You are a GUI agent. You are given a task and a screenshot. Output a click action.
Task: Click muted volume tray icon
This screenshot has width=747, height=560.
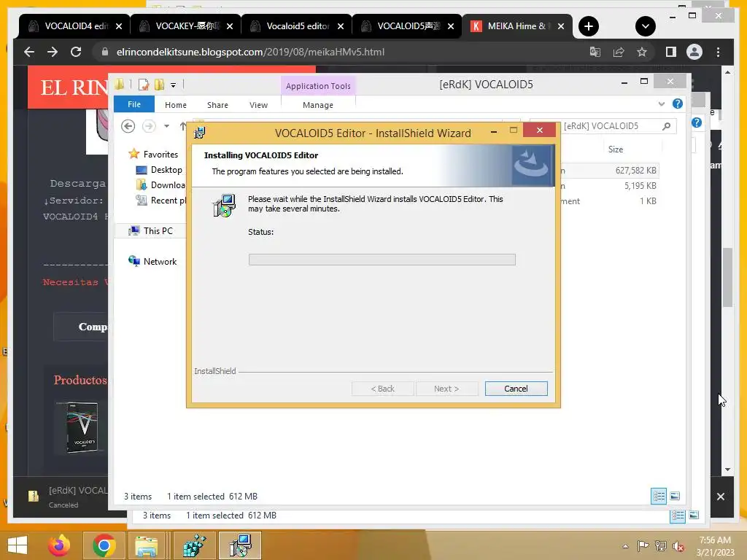point(678,546)
